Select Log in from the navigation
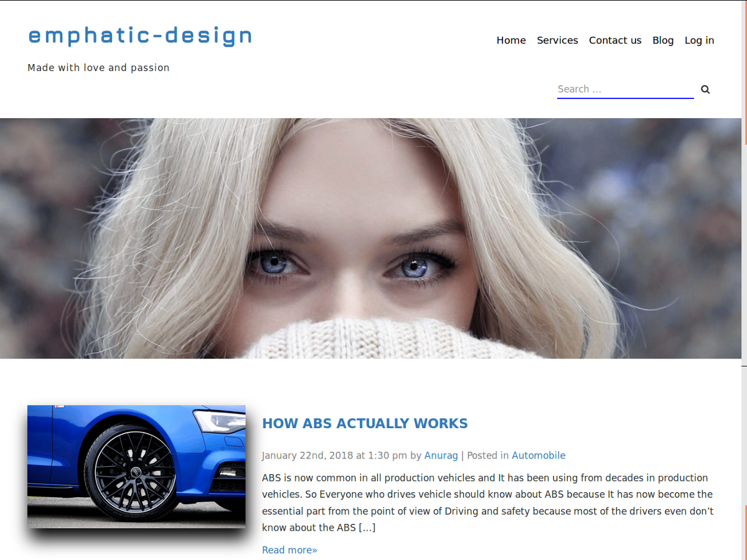Screen dimensions: 747x560 [x=699, y=40]
